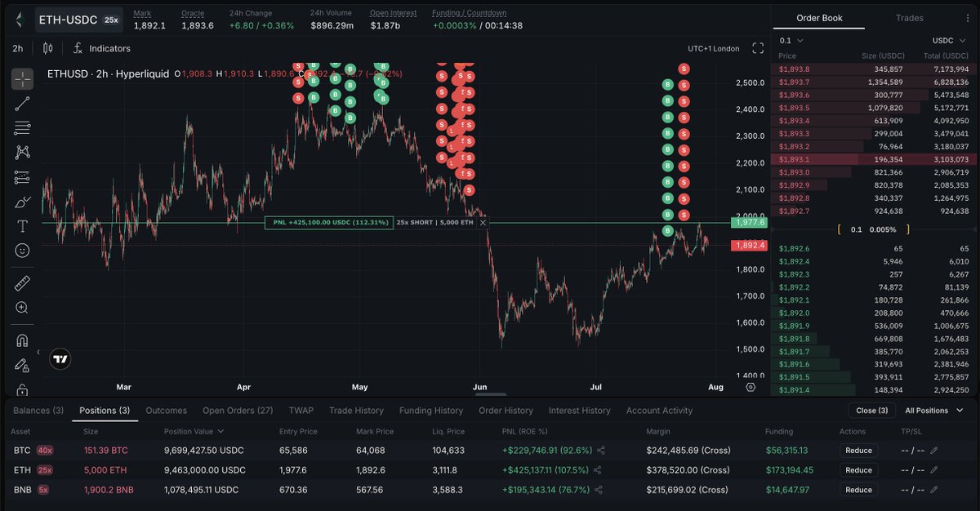Viewport: 980px width, 511px height.
Task: Click the Close (3) positions button
Action: click(x=871, y=411)
